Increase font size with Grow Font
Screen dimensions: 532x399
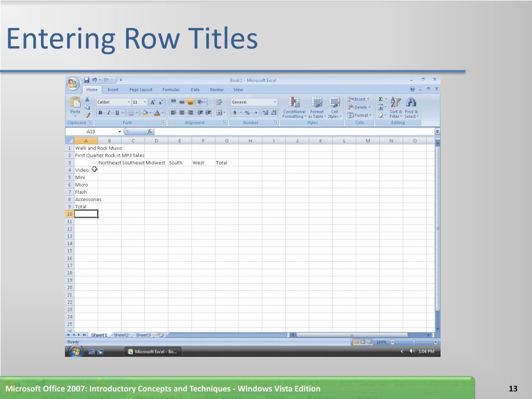coord(153,102)
